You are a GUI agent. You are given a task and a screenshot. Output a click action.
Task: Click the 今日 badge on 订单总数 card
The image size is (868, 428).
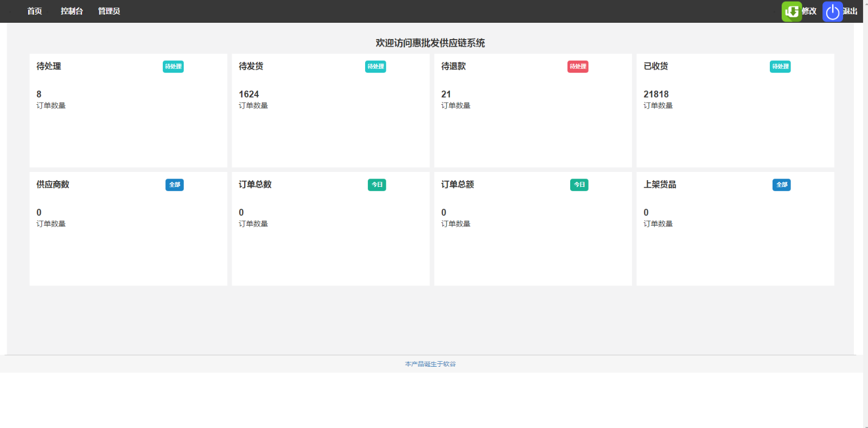pos(377,185)
